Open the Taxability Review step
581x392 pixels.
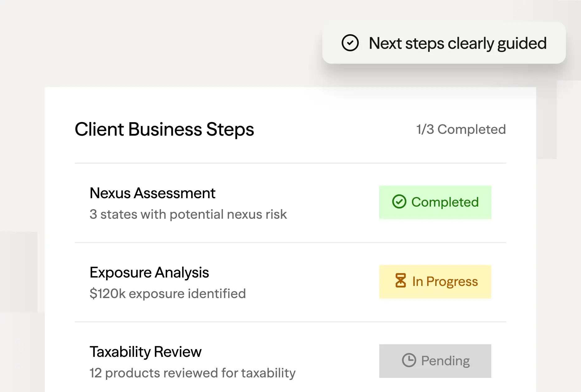(145, 352)
